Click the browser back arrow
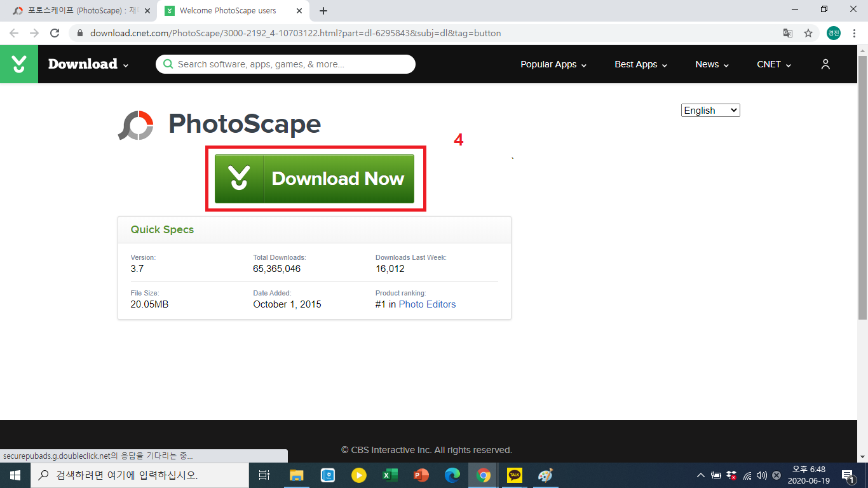The image size is (868, 488). pyautogui.click(x=14, y=33)
